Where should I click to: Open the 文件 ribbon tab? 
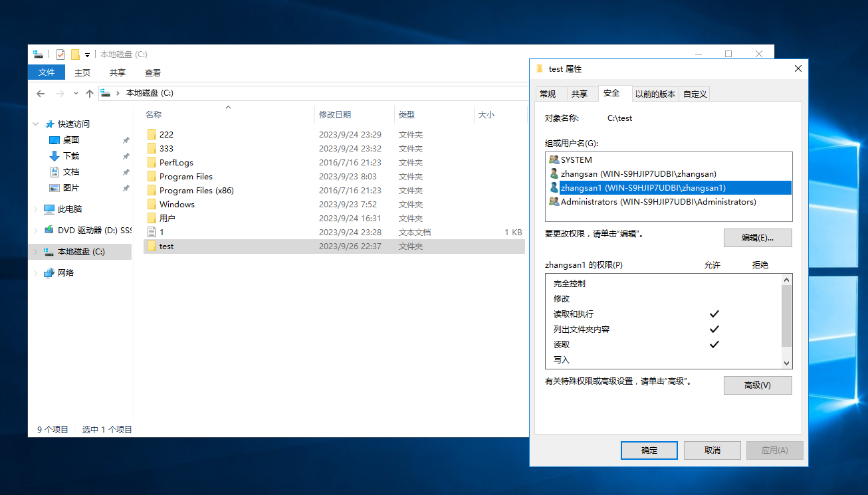[47, 72]
